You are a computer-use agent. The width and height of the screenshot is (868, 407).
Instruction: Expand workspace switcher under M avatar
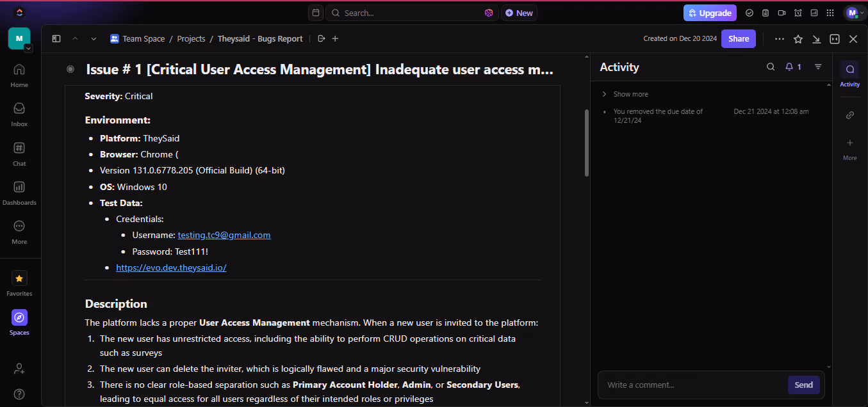tap(28, 49)
